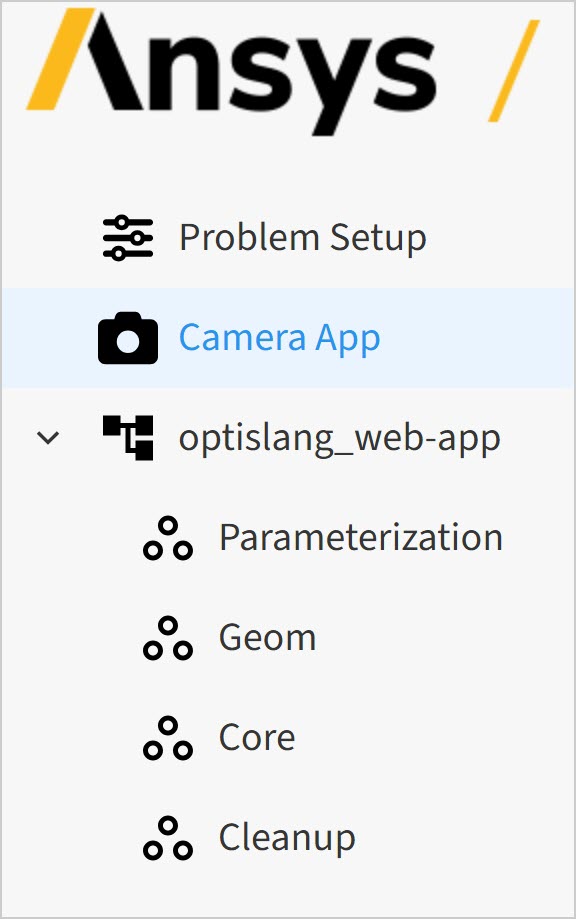This screenshot has width=576, height=919.
Task: Go to the Core step
Action: pyautogui.click(x=257, y=737)
